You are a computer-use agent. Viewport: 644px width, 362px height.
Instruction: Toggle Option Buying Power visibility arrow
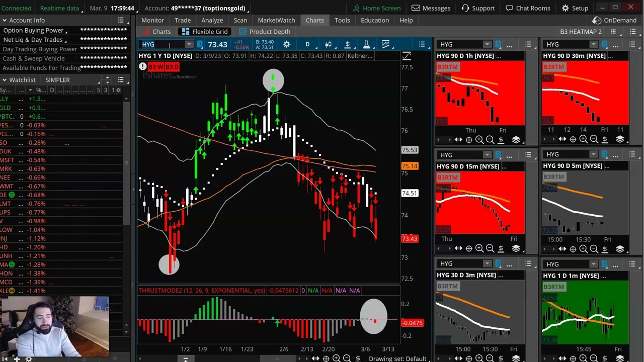click(x=66, y=31)
